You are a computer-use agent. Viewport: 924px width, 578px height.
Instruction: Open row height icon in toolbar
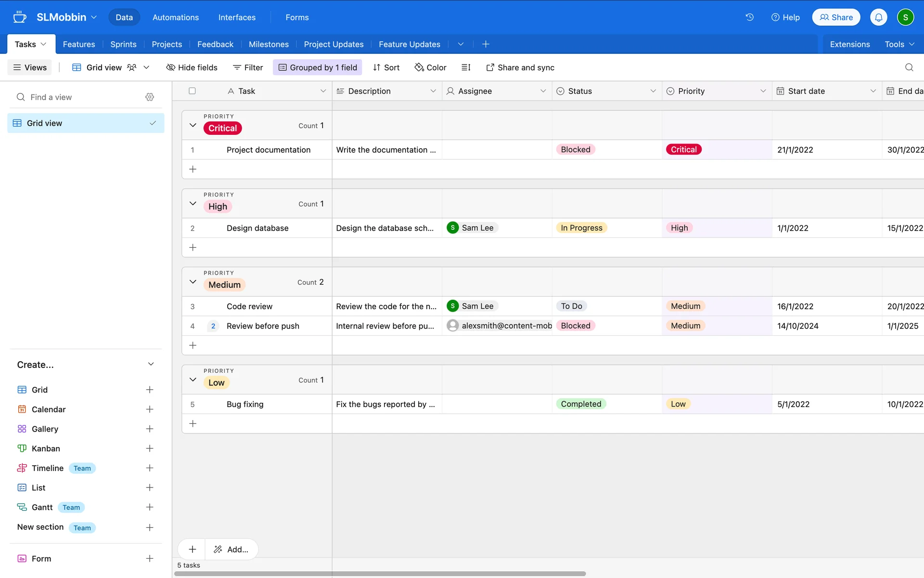click(465, 67)
